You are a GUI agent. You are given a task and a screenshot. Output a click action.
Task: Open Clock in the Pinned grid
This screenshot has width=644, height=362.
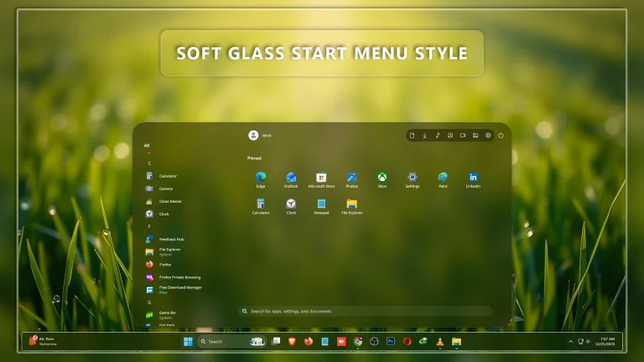pos(291,206)
